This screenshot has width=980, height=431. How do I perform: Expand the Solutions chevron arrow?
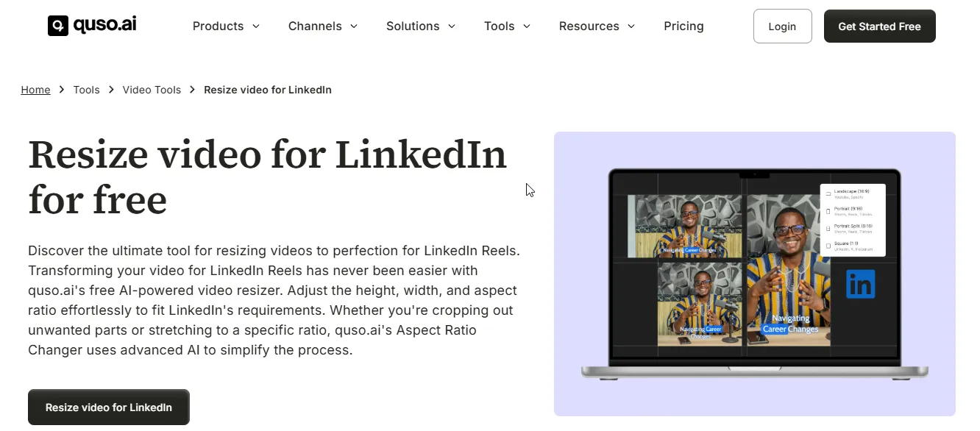[452, 26]
